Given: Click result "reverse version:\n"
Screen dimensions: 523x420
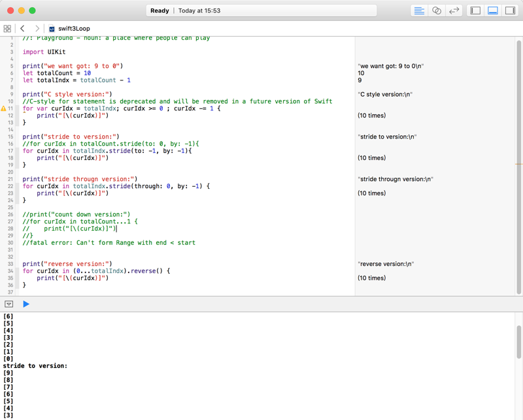Looking at the screenshot, I should tap(386, 264).
